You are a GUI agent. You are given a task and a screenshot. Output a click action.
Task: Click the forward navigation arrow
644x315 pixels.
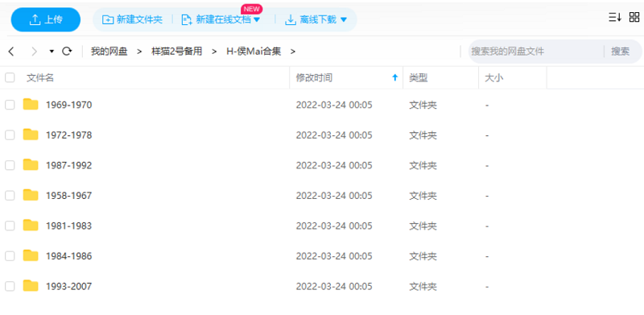pyautogui.click(x=34, y=52)
